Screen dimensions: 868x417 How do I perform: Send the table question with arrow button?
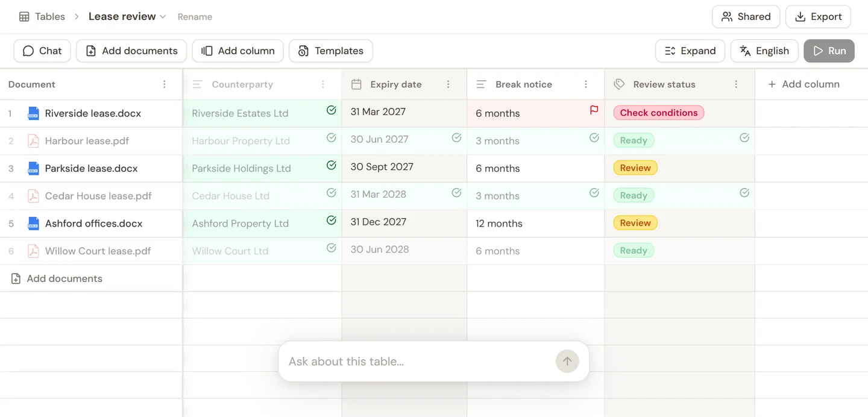pyautogui.click(x=567, y=362)
